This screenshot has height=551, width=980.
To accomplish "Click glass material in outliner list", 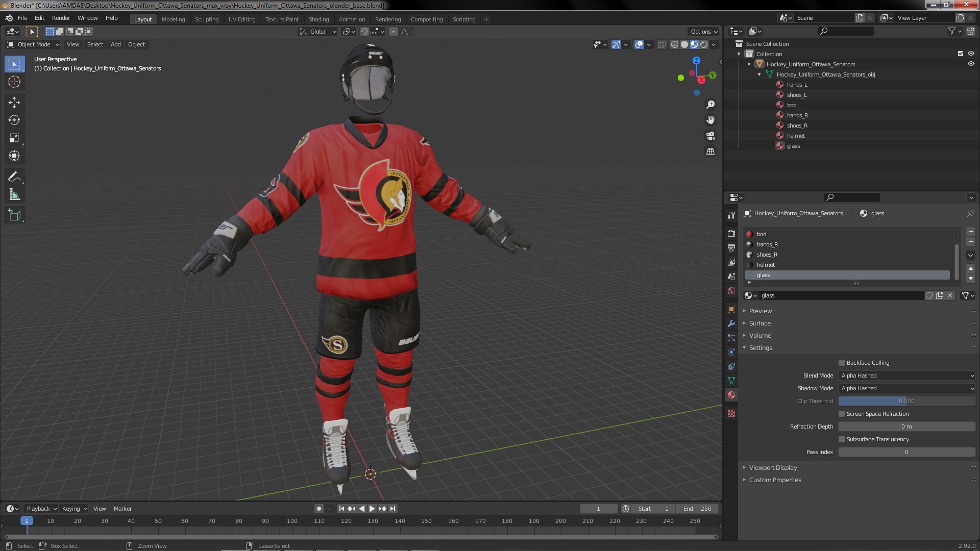I will click(x=794, y=145).
